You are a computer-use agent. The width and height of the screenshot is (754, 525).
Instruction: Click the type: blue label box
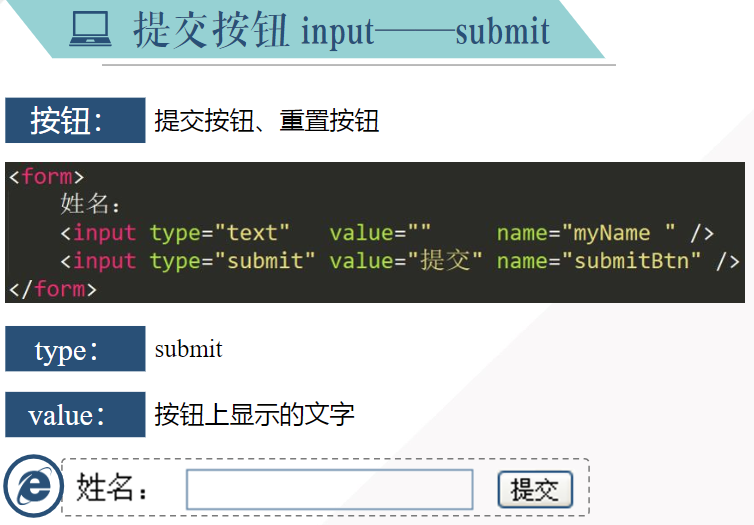pos(75,349)
